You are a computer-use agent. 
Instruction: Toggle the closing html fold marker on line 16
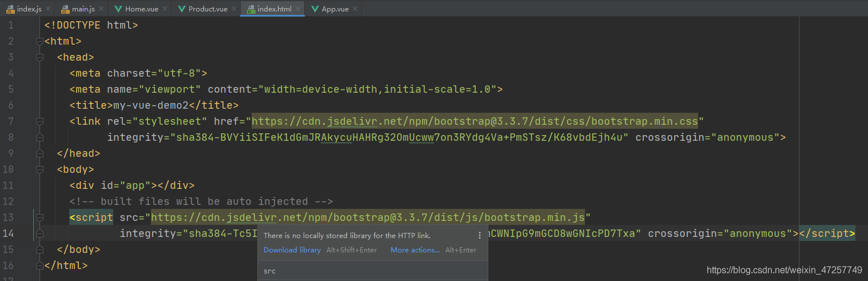(x=39, y=266)
